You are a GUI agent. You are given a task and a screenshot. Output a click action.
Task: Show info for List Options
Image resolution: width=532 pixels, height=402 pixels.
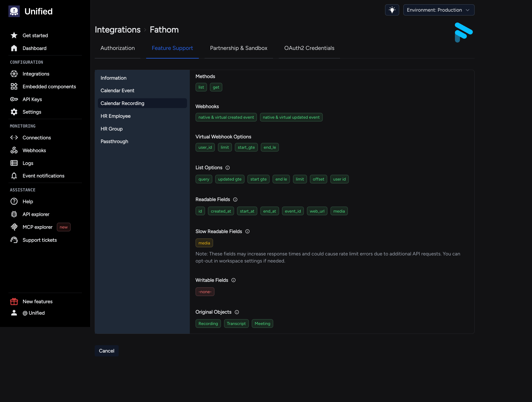[227, 168]
